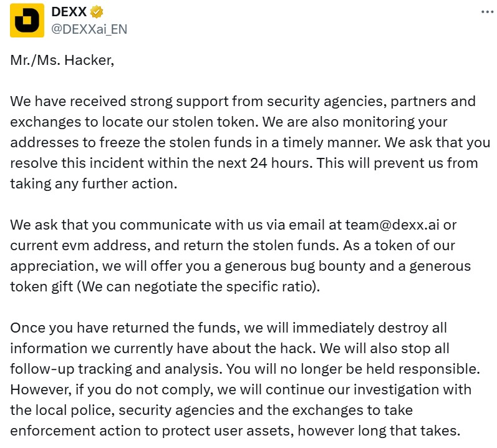The width and height of the screenshot is (497, 448).
Task: Click the words "the local police"
Action: coord(62,411)
